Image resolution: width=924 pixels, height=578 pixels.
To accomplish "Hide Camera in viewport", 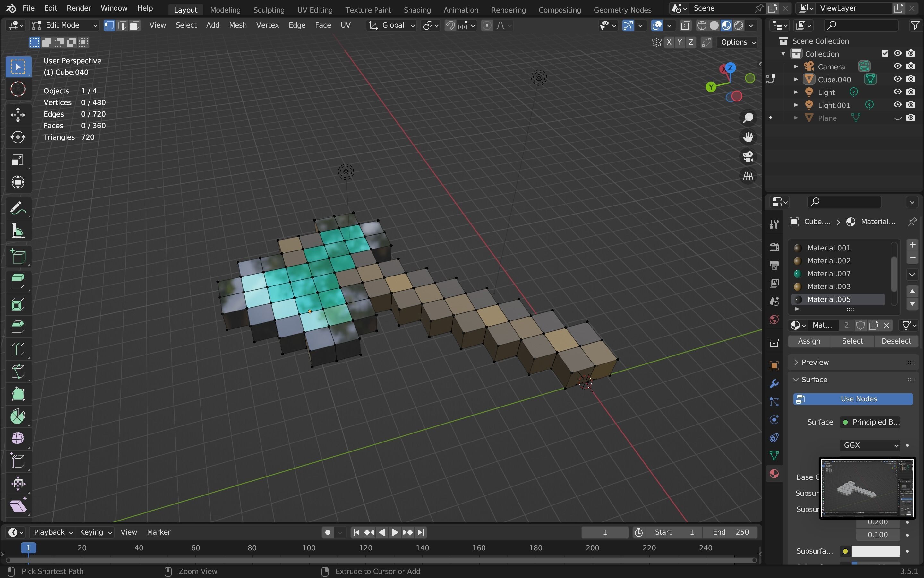I will coord(897,66).
